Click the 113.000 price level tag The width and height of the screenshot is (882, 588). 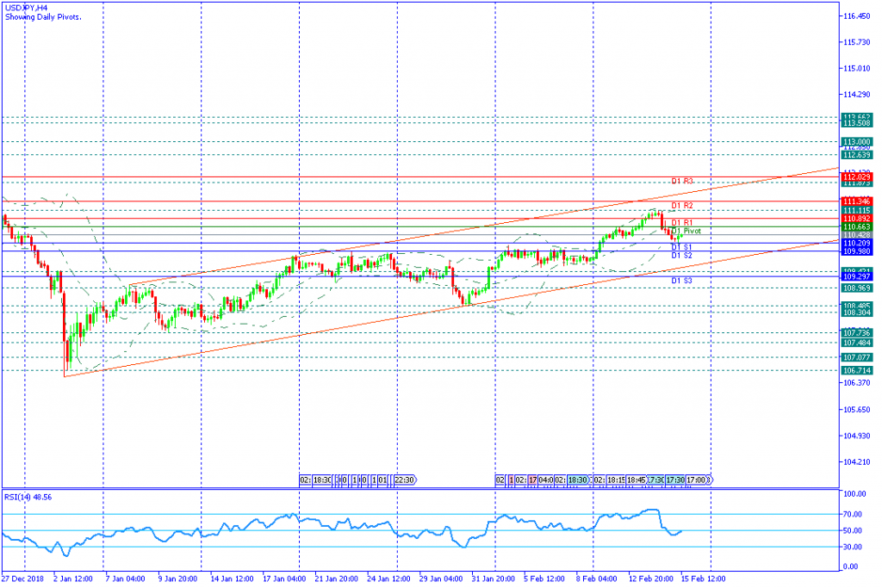(857, 141)
